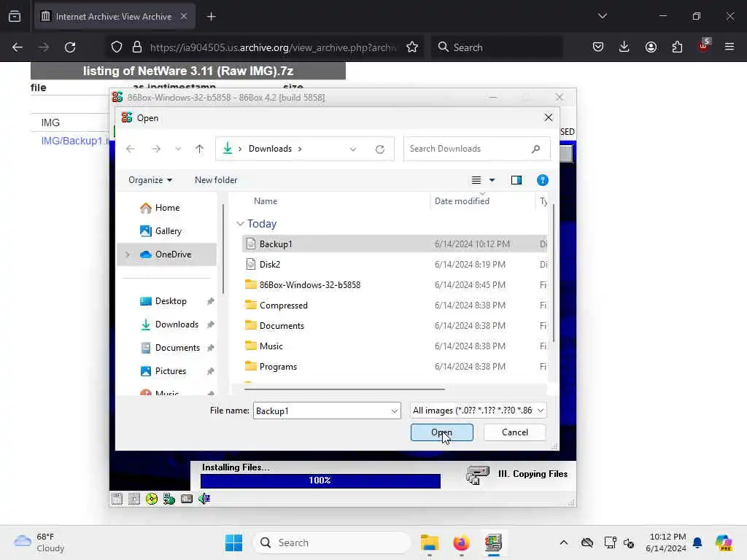Viewport: 747px width, 560px height.
Task: Go back in Firefox
Action: point(18,47)
